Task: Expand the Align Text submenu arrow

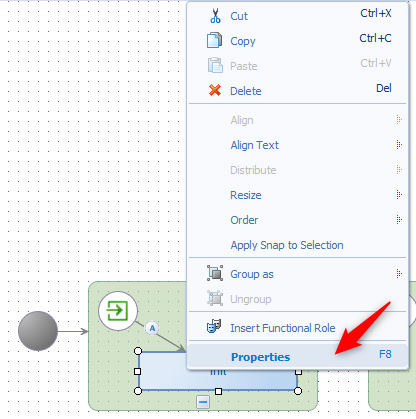Action: coord(399,145)
